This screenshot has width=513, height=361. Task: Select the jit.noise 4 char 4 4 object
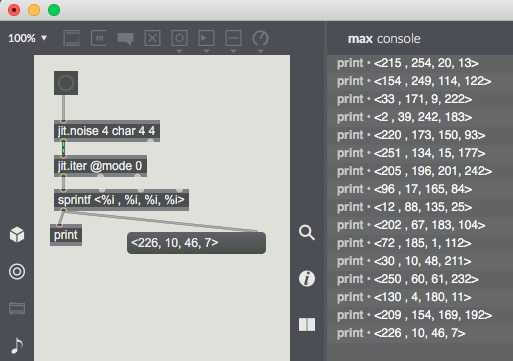[x=107, y=131]
